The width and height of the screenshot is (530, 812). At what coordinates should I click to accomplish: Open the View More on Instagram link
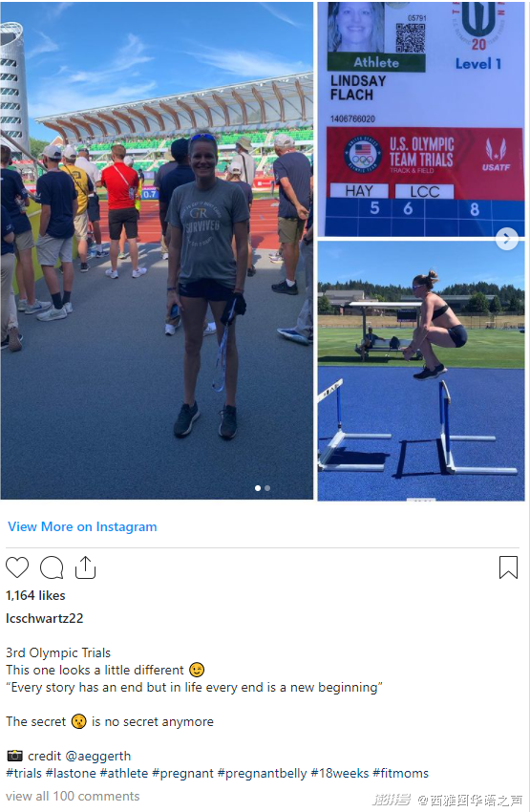82,526
